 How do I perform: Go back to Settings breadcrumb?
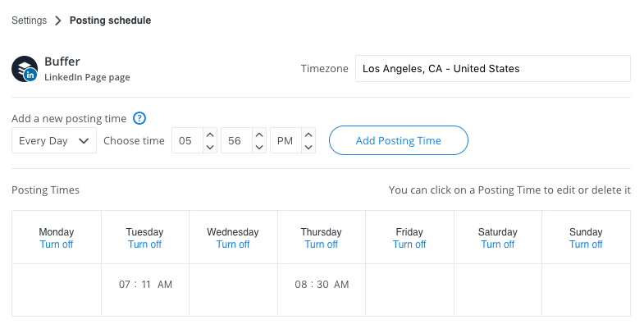[30, 21]
